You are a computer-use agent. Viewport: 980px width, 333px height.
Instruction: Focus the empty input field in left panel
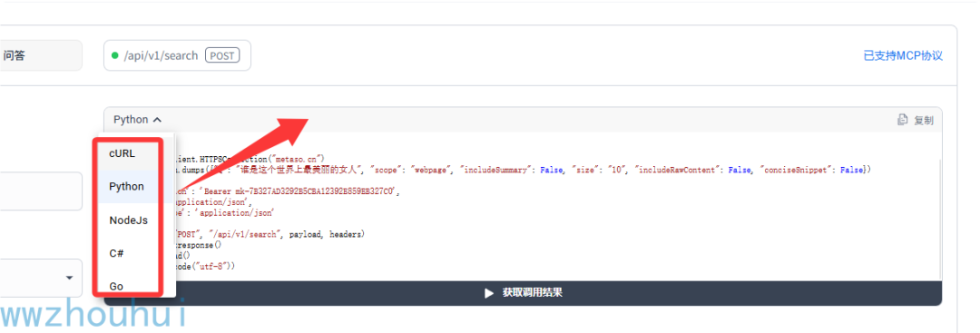point(41,191)
